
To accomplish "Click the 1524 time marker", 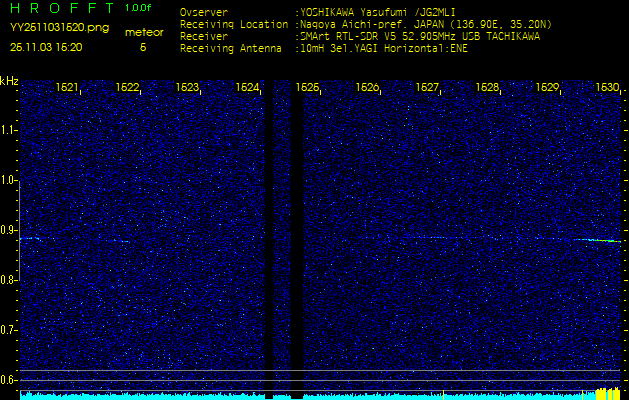I will (x=248, y=87).
